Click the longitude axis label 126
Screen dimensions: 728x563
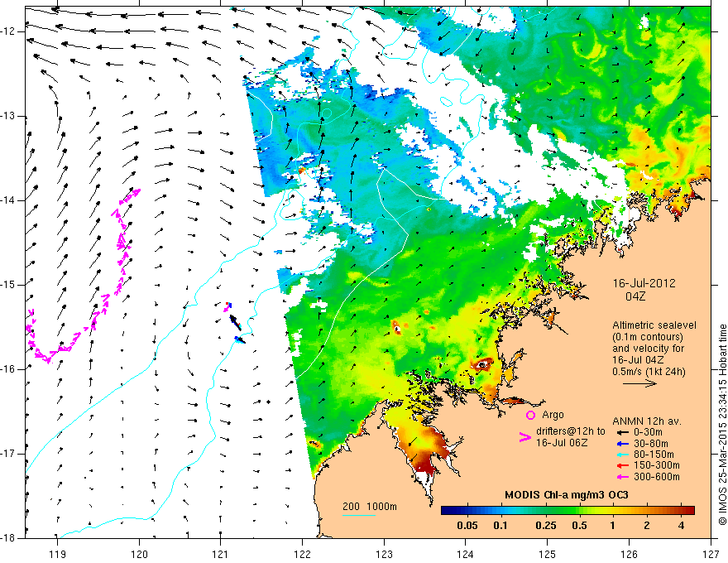[x=629, y=554]
